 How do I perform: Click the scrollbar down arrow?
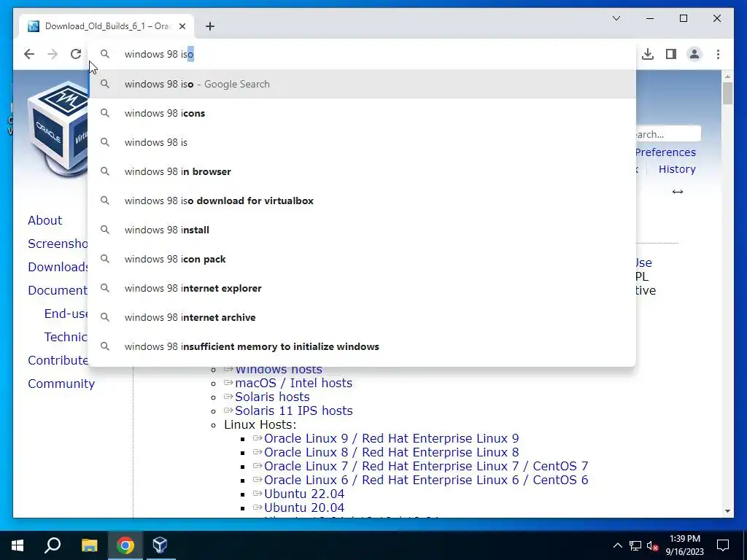(x=727, y=511)
